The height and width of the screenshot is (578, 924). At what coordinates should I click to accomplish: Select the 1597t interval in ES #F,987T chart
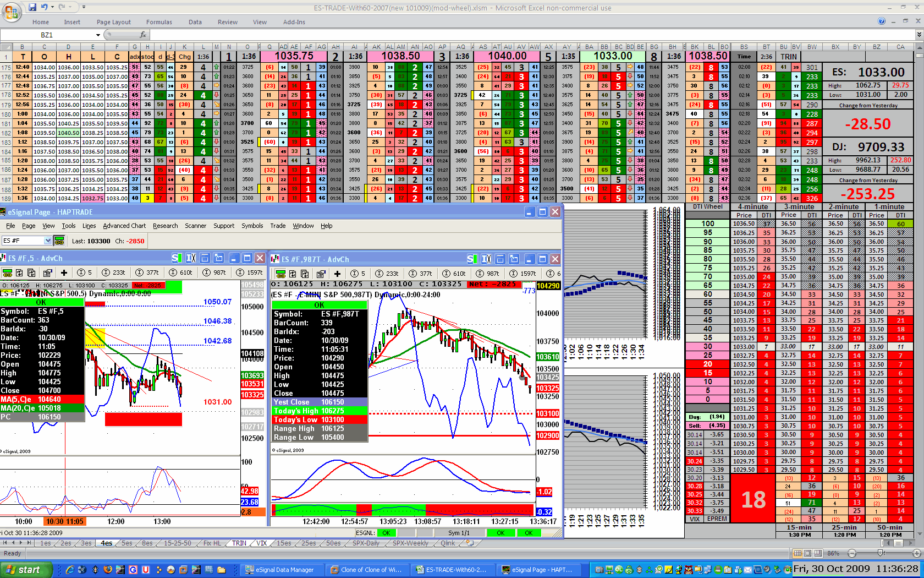tap(524, 274)
